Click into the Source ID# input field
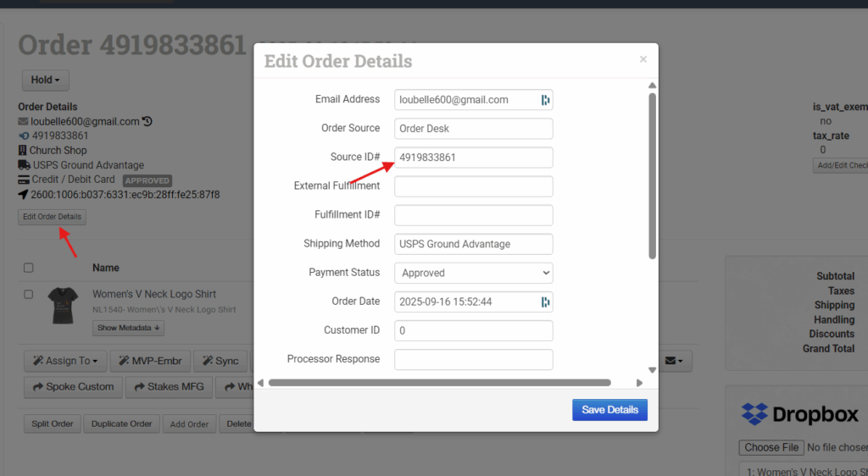868x476 pixels. coord(473,158)
